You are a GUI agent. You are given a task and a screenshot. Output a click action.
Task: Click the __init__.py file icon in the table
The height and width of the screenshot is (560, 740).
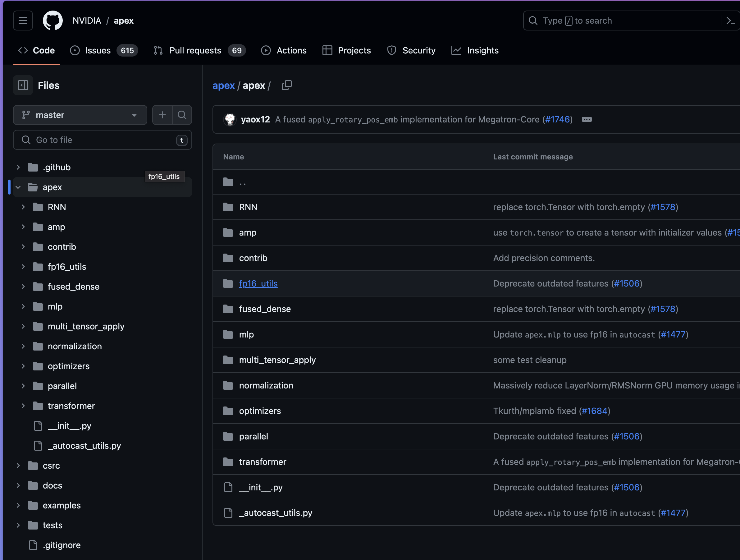(x=228, y=487)
